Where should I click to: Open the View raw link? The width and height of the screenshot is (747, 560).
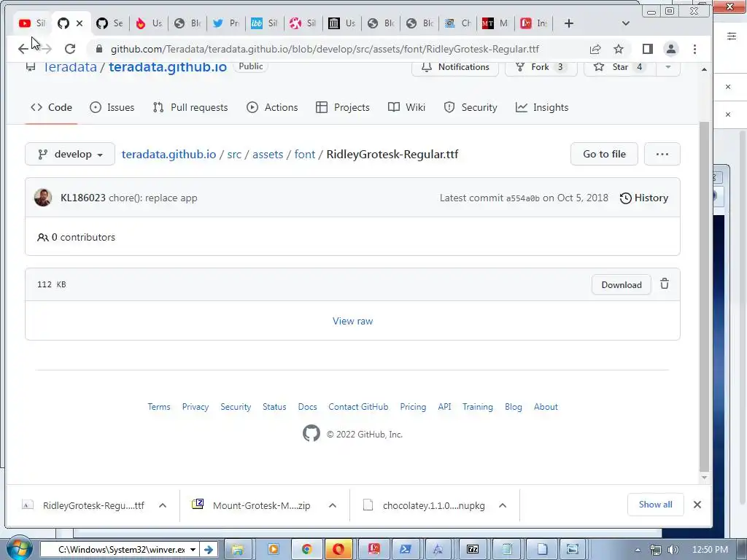[352, 321]
